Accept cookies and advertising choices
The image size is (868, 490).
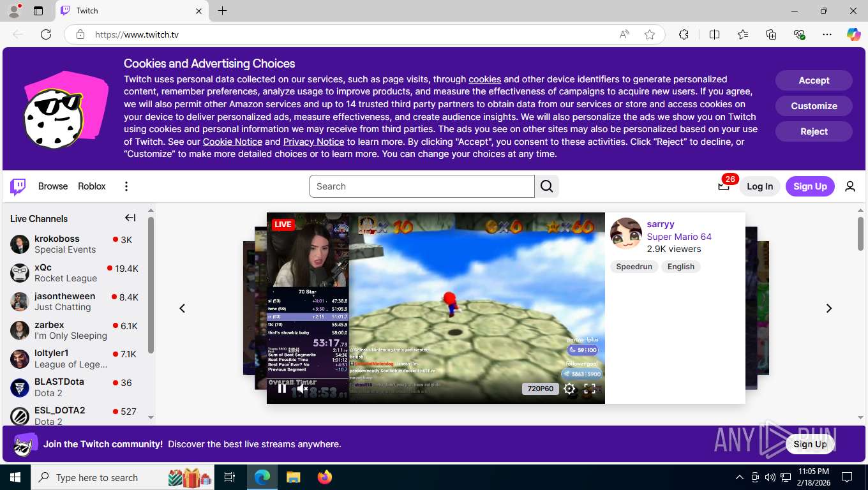(x=814, y=80)
